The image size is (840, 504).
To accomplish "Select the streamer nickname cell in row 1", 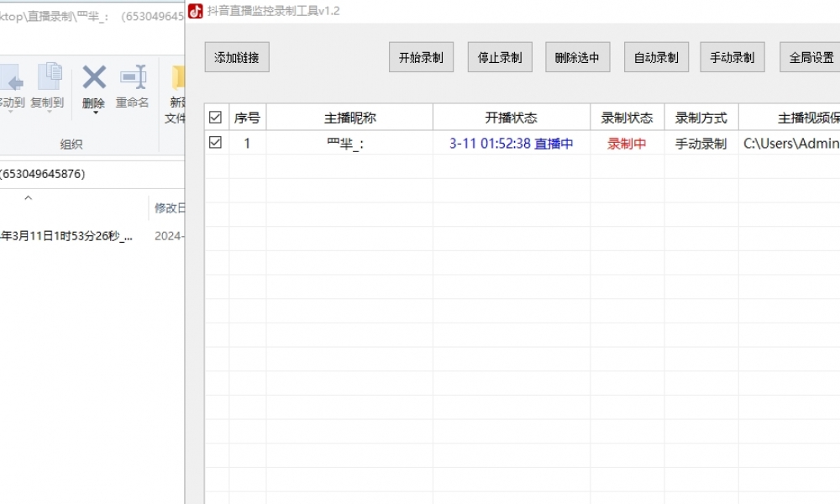I will pos(349,144).
